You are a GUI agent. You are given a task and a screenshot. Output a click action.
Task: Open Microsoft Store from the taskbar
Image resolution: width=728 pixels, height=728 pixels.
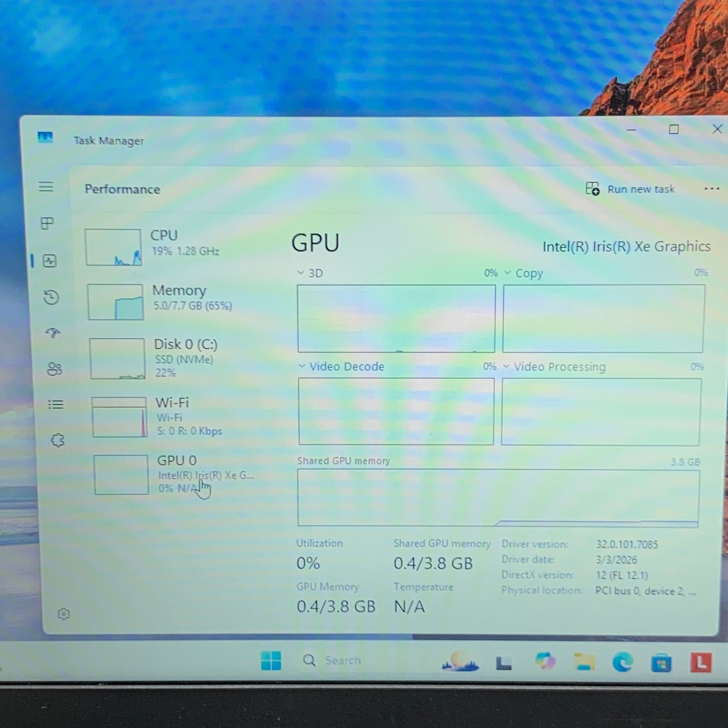coord(661,663)
